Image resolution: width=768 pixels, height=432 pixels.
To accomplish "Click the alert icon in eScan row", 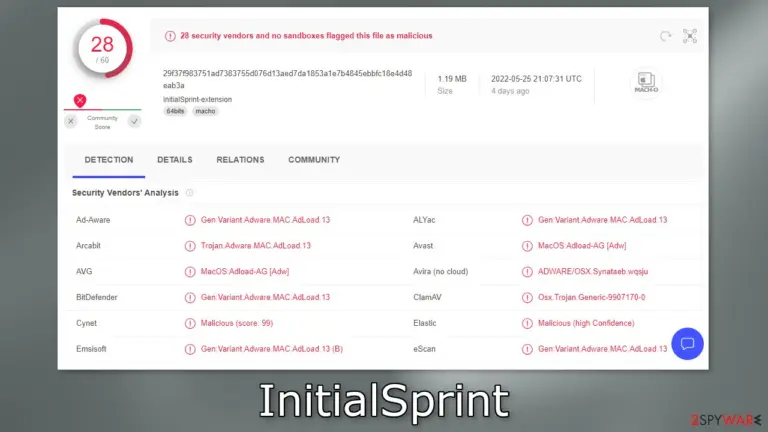I will pos(527,349).
